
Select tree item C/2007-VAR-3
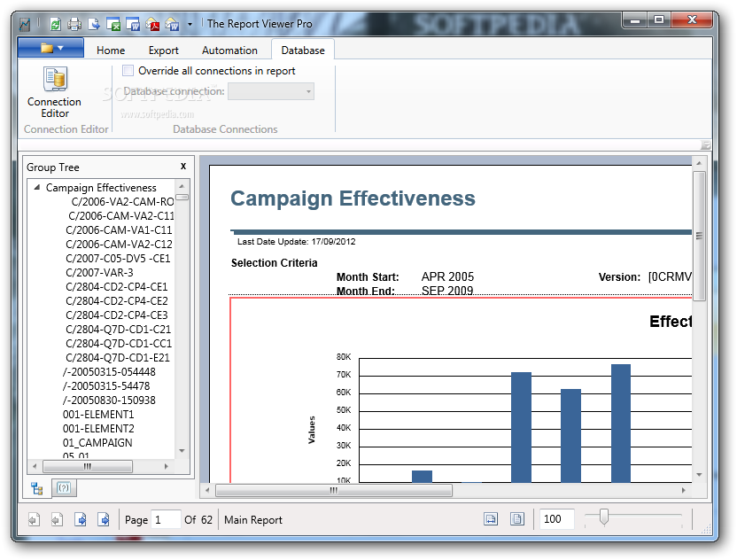click(x=99, y=272)
